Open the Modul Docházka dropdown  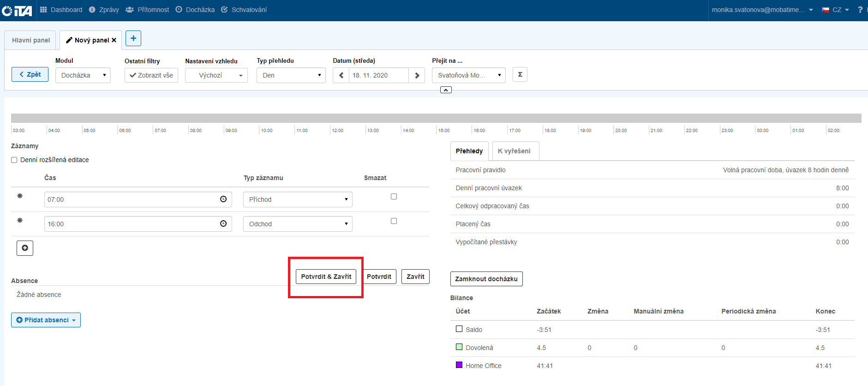tap(83, 75)
